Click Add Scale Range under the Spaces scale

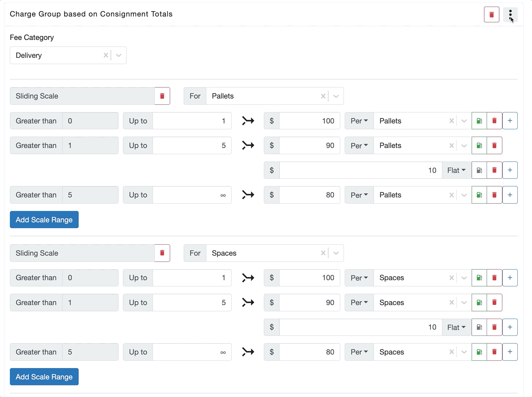coord(44,377)
